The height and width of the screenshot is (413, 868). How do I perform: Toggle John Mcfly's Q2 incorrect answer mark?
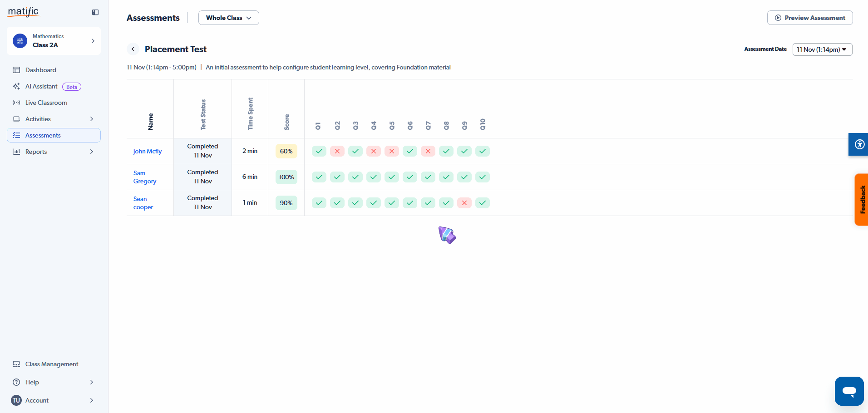click(x=337, y=151)
